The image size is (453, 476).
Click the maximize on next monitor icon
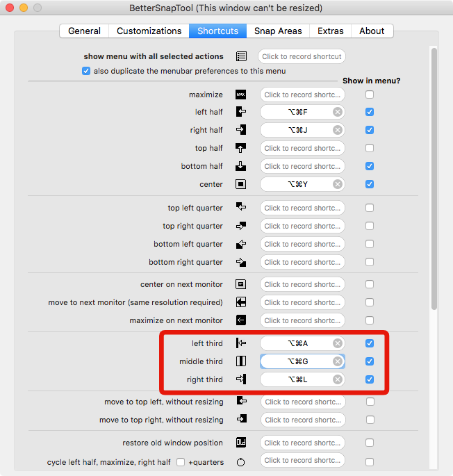tap(241, 320)
